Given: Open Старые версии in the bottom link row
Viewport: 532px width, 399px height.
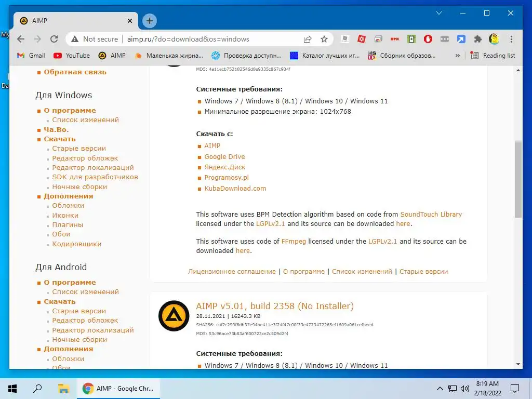Looking at the screenshot, I should pos(423,271).
